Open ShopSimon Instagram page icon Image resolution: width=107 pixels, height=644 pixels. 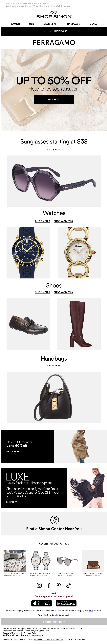(39, 585)
